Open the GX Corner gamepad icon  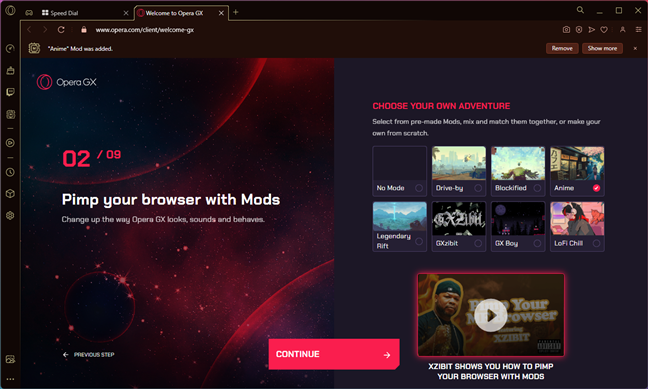[x=29, y=13]
